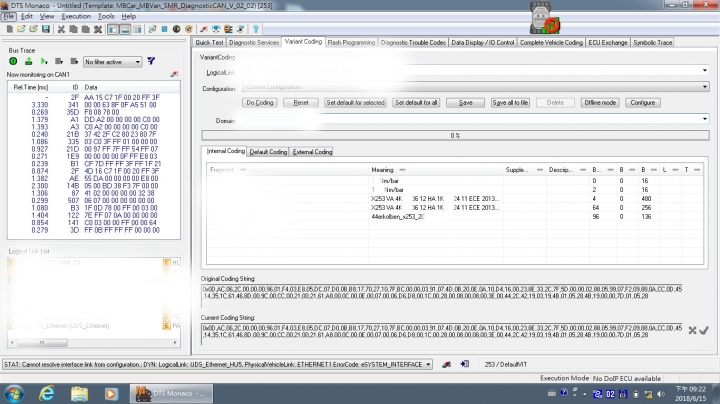
Task: Click the 'Save all to file' button
Action: (510, 102)
